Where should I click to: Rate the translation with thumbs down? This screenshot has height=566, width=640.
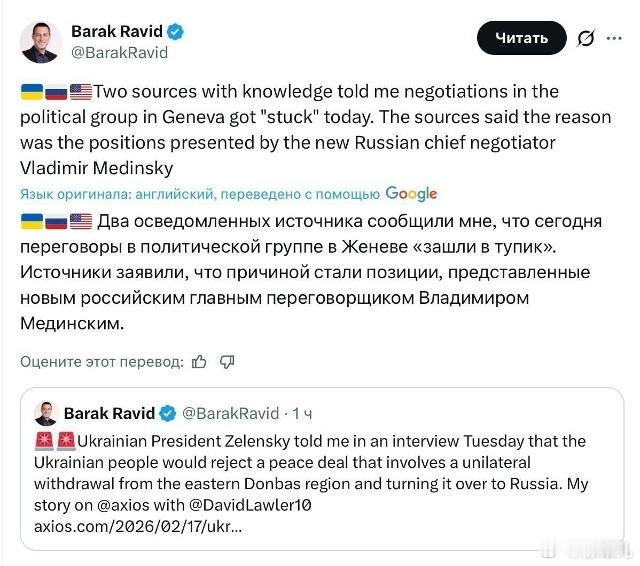(x=226, y=361)
